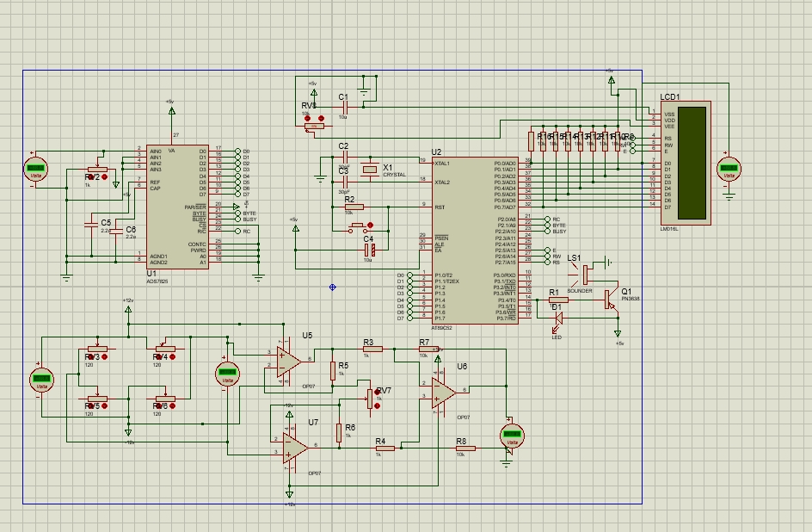Click the voltmeter at U6 output near R8
Image resolution: width=812 pixels, height=532 pixels.
(512, 435)
